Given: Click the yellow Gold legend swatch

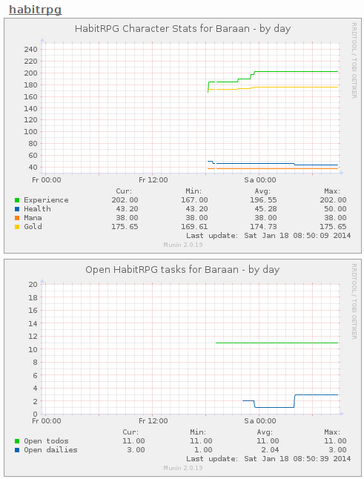Looking at the screenshot, I should [x=17, y=227].
